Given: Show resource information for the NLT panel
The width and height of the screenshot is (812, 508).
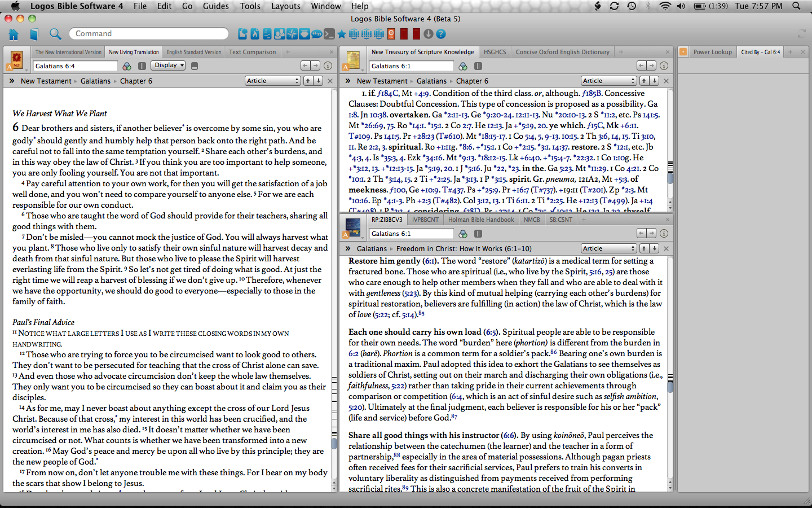Looking at the screenshot, I should pos(328,65).
